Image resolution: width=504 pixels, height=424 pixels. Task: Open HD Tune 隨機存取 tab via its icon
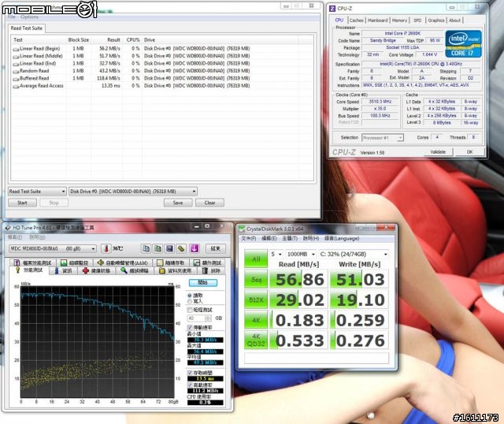coord(160,262)
